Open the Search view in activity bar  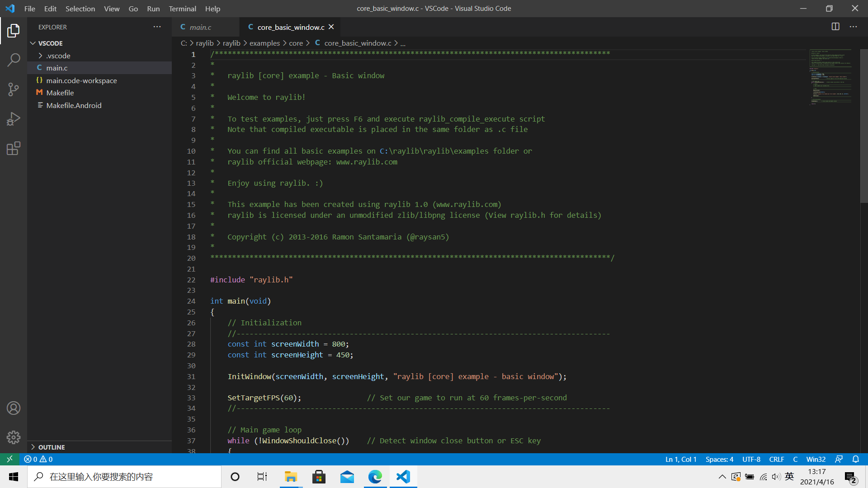(14, 60)
